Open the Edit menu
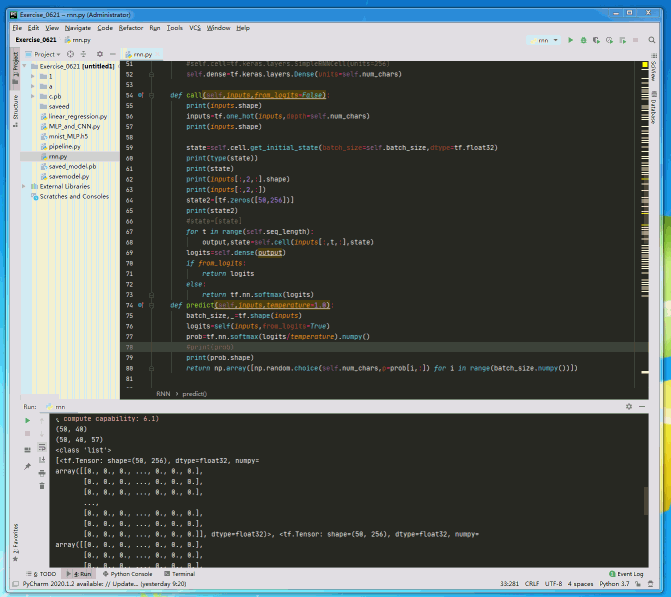 coord(33,28)
